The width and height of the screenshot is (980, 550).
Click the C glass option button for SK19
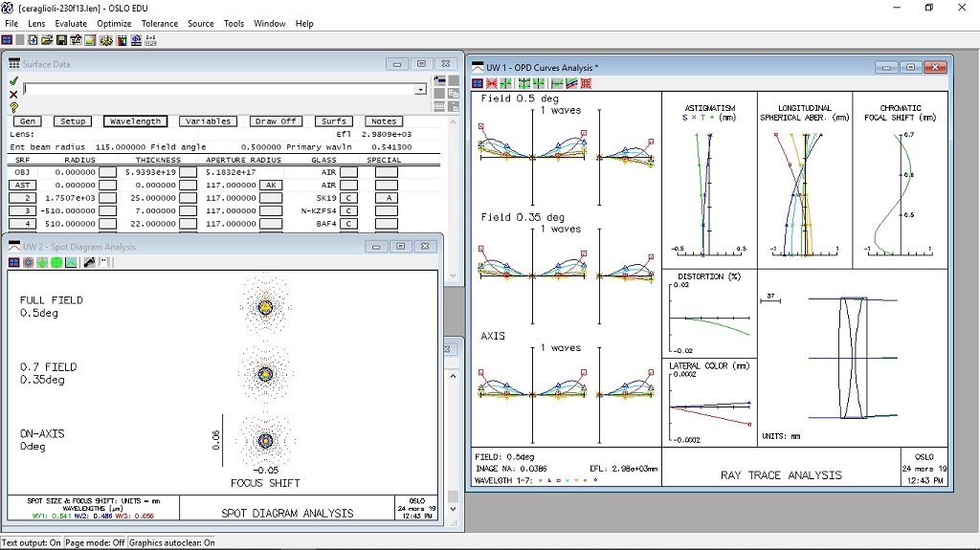348,198
